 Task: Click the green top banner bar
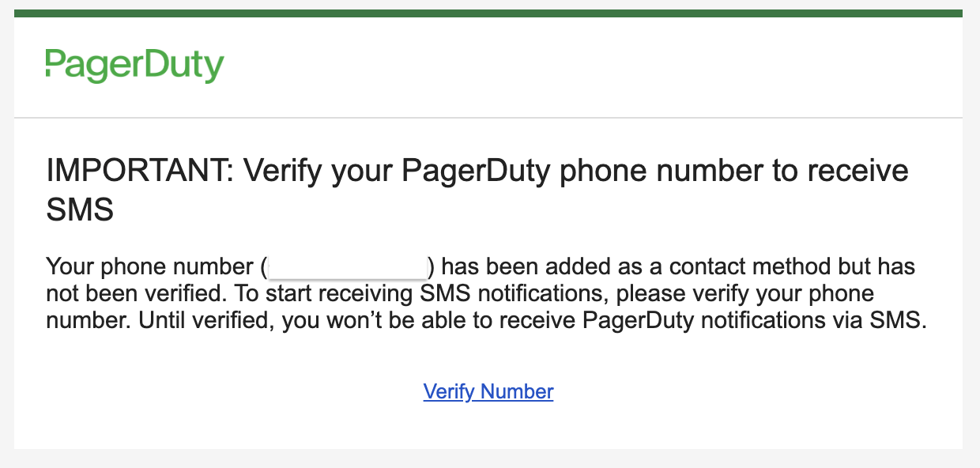click(x=490, y=11)
